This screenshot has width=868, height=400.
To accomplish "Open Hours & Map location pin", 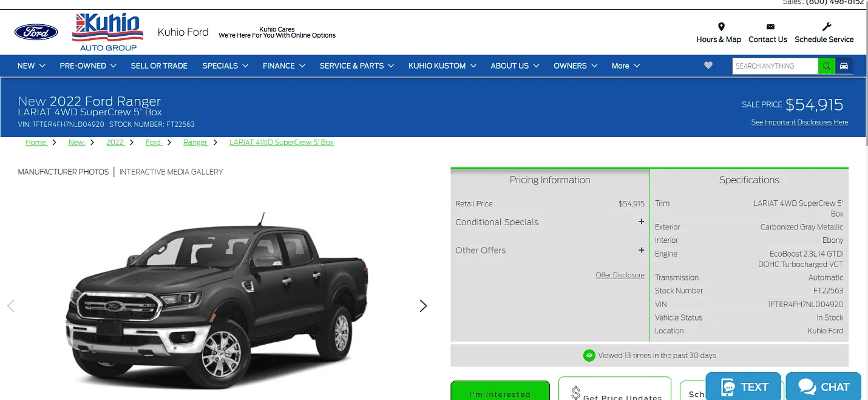I will tap(719, 33).
